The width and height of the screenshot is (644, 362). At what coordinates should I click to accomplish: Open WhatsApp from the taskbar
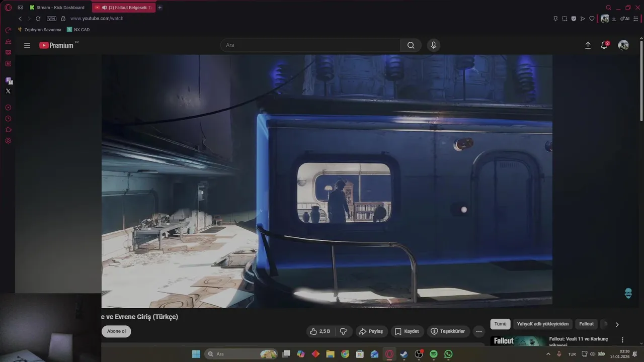pyautogui.click(x=448, y=354)
